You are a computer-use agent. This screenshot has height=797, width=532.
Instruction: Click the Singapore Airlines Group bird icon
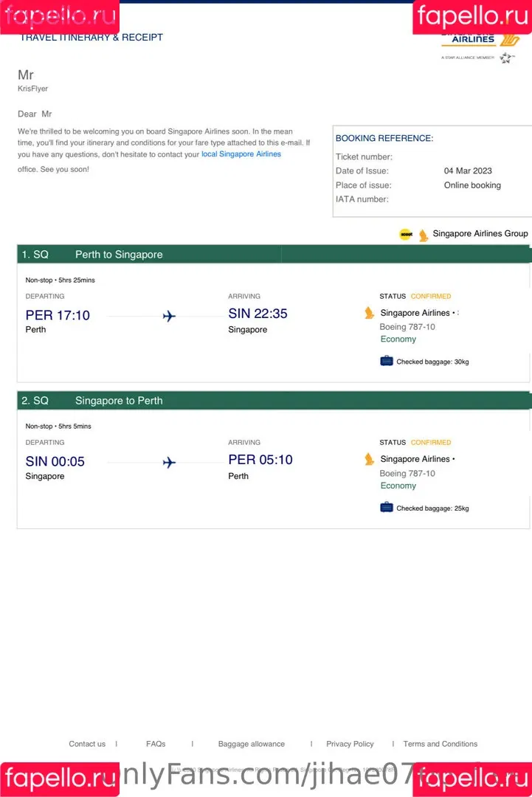[x=424, y=235]
